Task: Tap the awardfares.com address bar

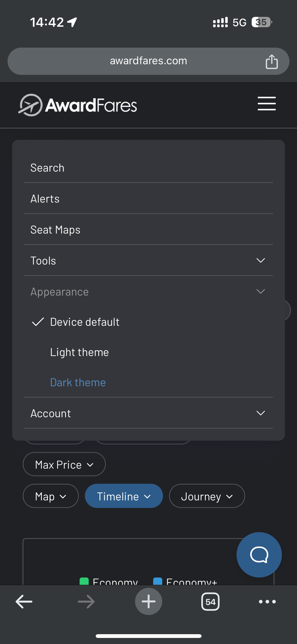Action: 148,61
